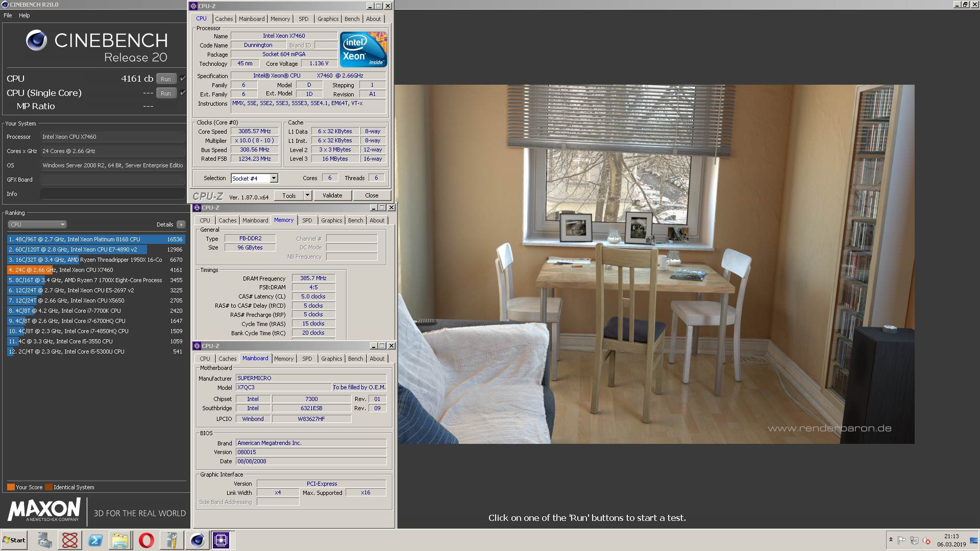The image size is (980, 551).
Task: Click Opera browser icon in taskbar
Action: click(146, 540)
